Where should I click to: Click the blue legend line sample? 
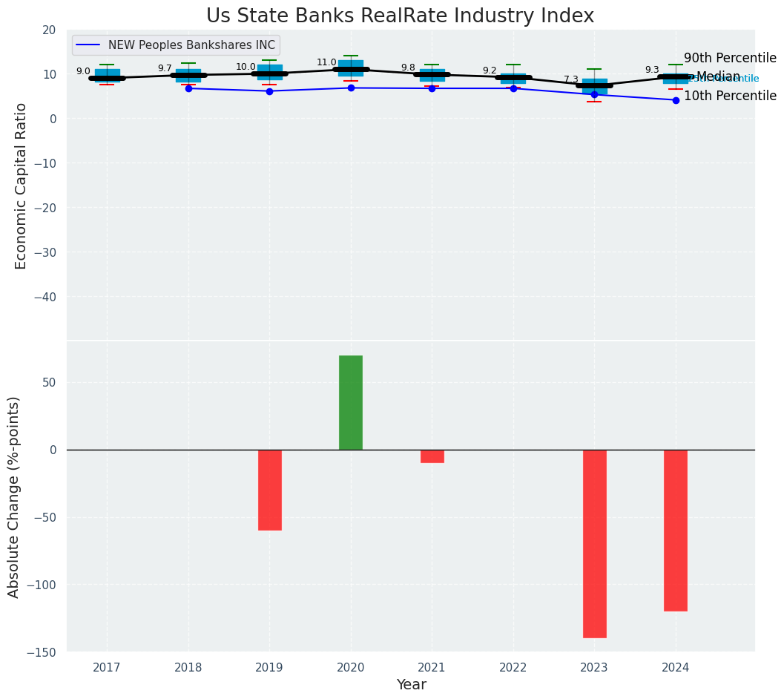pyautogui.click(x=88, y=45)
